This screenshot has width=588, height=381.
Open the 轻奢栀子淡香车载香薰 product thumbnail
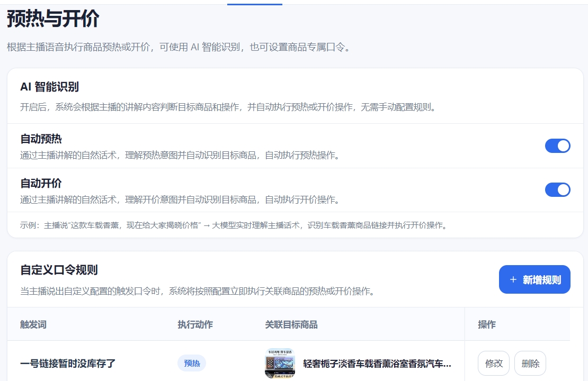(x=280, y=363)
